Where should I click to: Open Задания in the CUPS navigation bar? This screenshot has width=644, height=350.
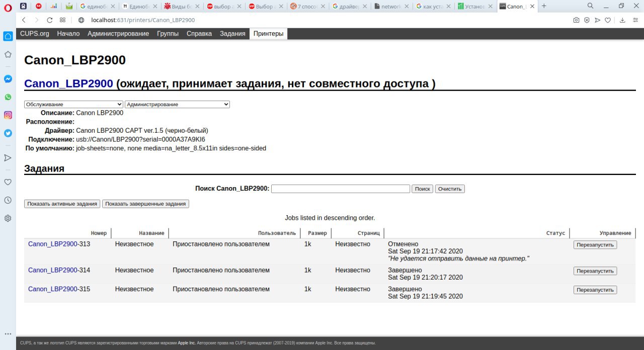(232, 34)
